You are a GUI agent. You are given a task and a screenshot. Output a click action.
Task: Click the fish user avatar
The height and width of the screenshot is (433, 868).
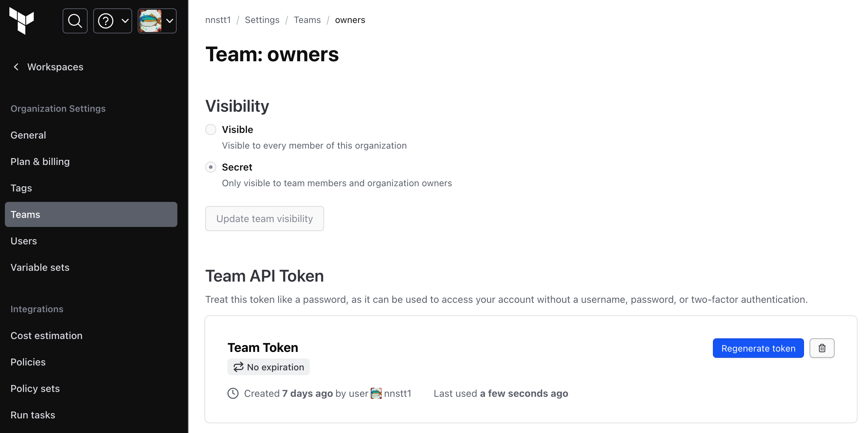coord(150,21)
